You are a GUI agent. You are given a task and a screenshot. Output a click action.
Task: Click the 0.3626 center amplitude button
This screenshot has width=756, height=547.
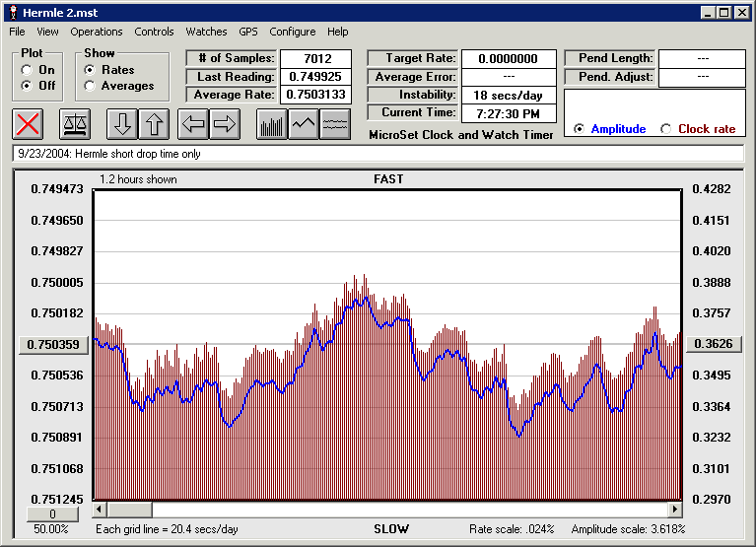(x=714, y=344)
